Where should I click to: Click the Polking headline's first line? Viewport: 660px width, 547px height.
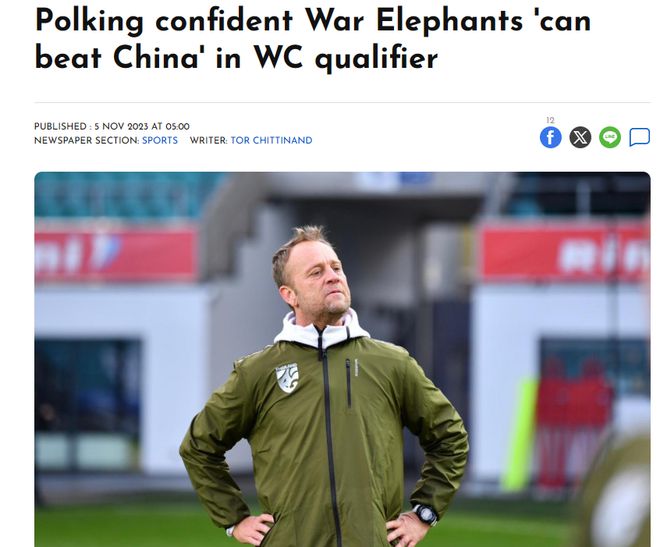pyautogui.click(x=313, y=20)
